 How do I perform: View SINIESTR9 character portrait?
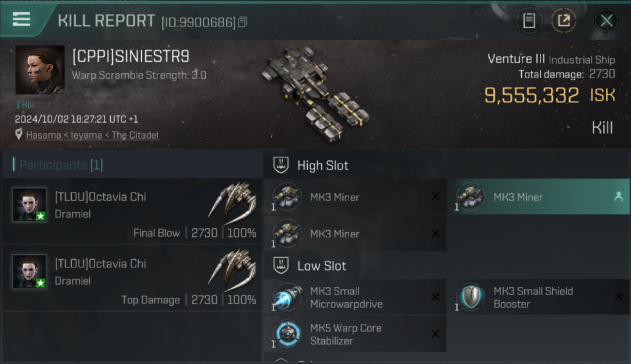click(40, 70)
